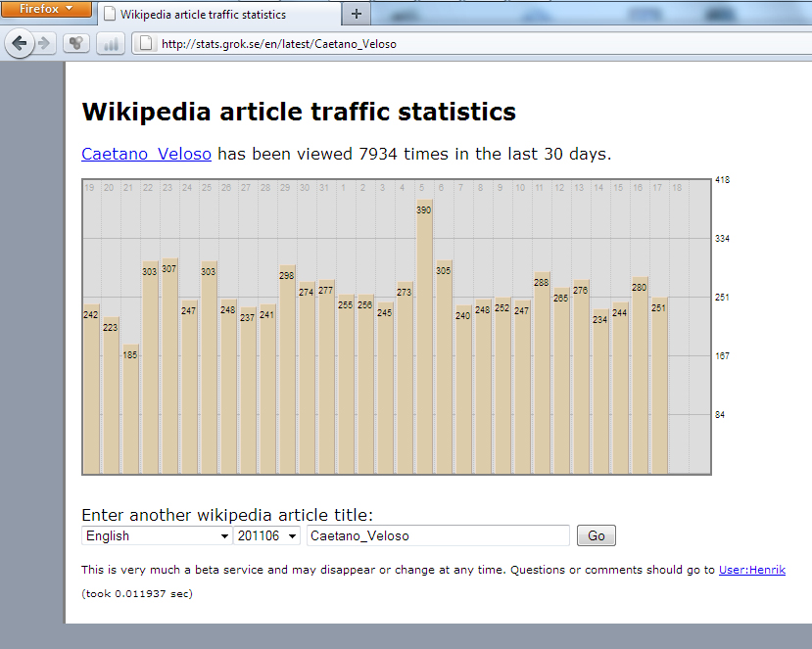Screen dimensions: 812x649
Task: Click the Forward arrow button
Action: 44,43
